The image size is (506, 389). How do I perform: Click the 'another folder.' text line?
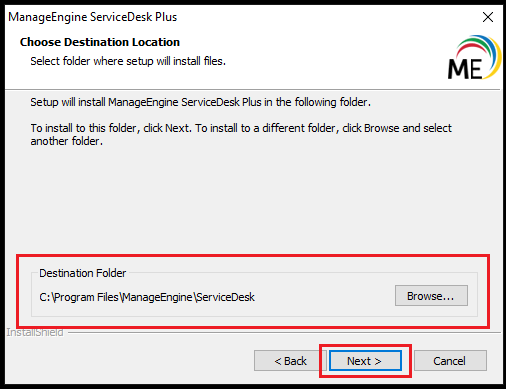67,141
